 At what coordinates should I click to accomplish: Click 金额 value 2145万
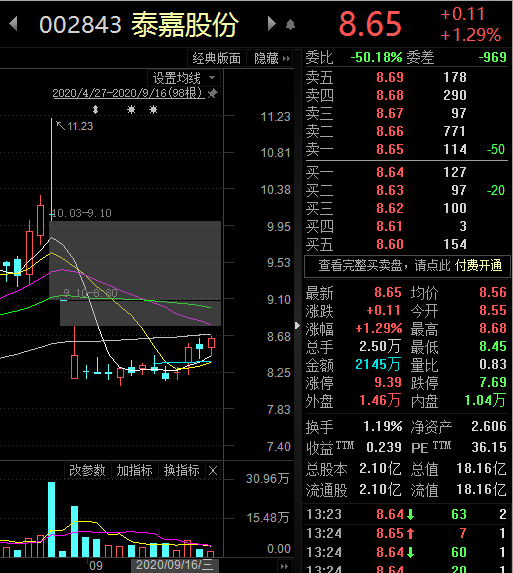[x=378, y=364]
